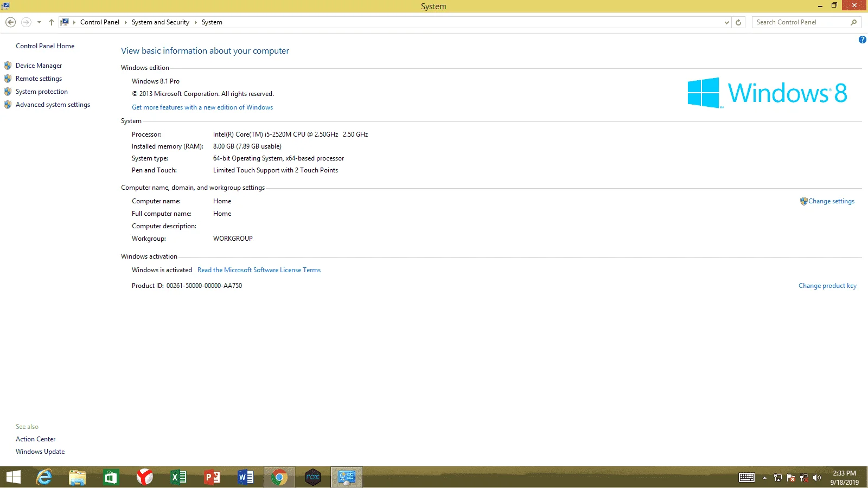
Task: Click the Windows is activated text
Action: 162,270
